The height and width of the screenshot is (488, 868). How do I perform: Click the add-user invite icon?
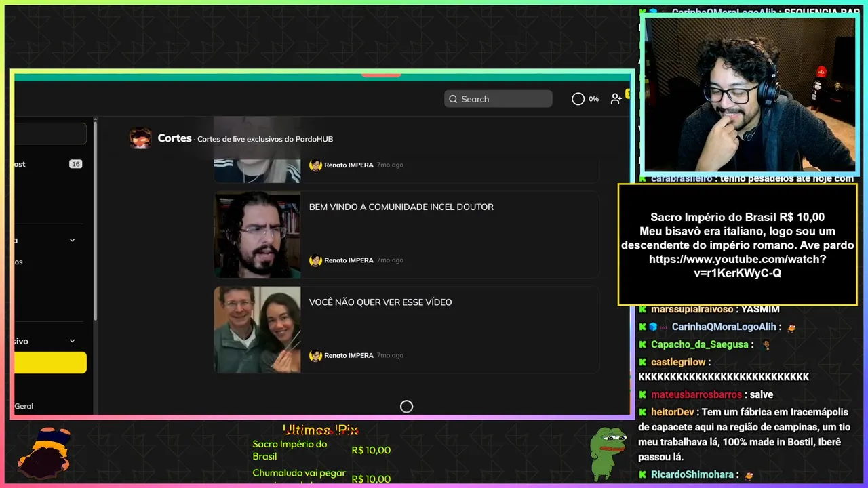click(x=616, y=99)
